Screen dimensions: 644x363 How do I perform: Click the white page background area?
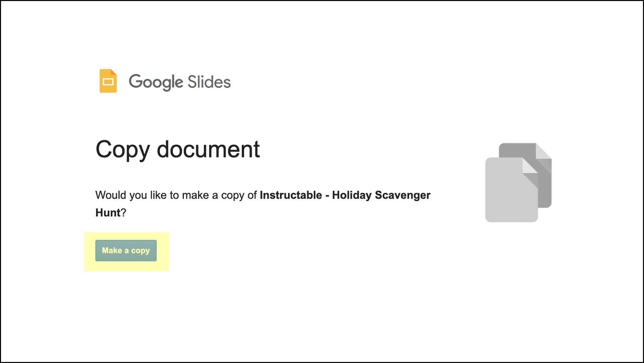[x=335, y=318]
